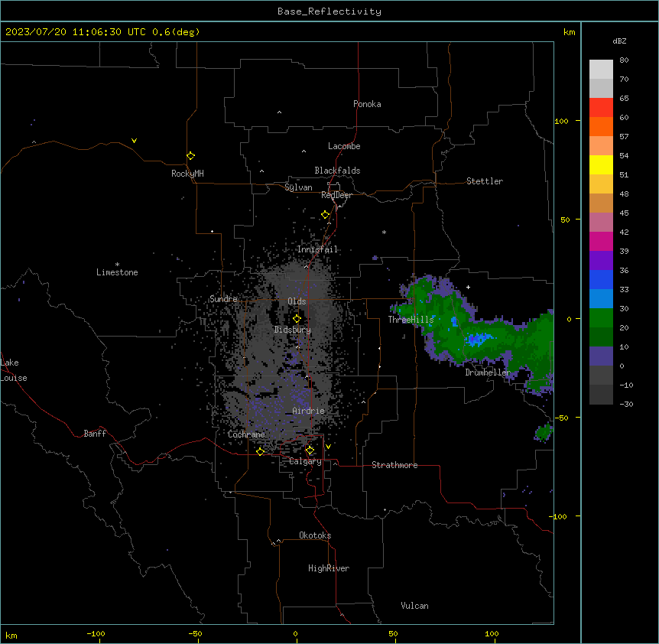Click the Calgary city label
The image size is (659, 644).
[x=305, y=461]
